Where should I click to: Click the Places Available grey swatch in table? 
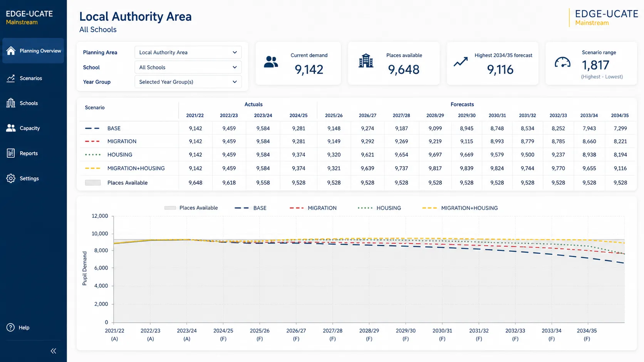click(92, 183)
